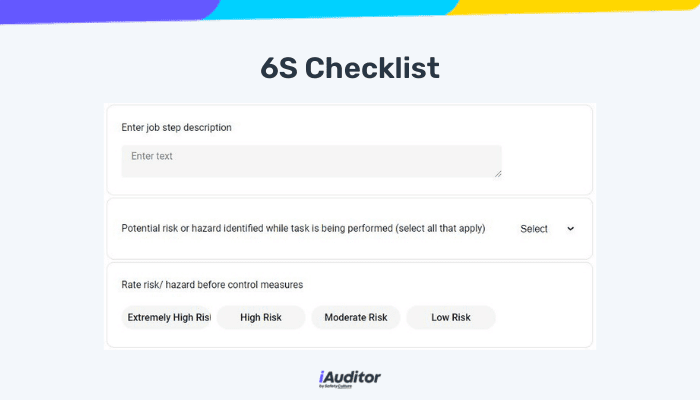700x400 pixels.
Task: Pick the Moderate Risk rating
Action: click(x=356, y=317)
